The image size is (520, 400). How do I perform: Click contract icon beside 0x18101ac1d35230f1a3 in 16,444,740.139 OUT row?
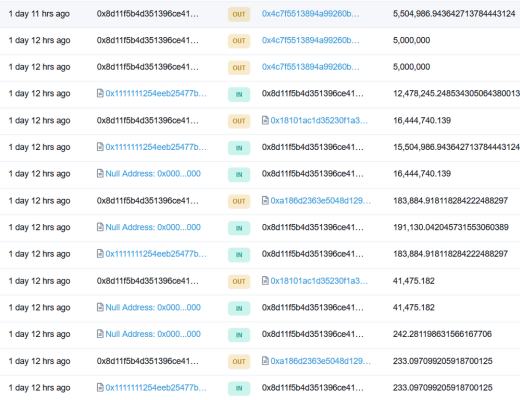[x=265, y=120]
